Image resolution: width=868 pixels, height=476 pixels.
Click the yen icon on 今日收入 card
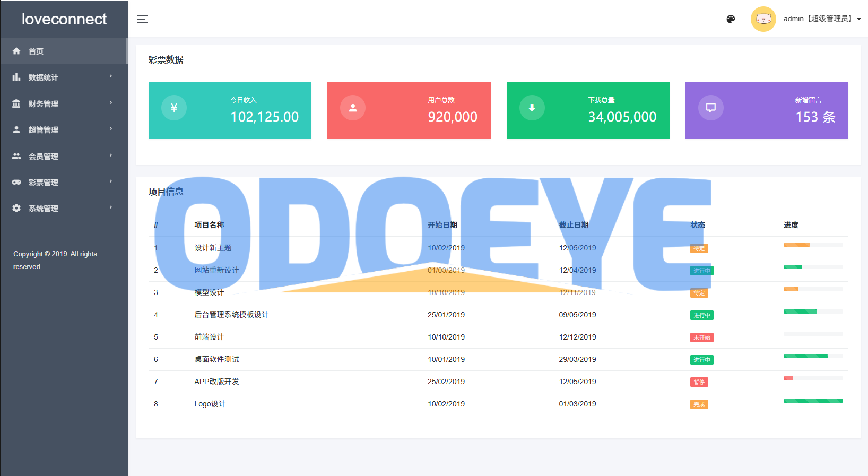pyautogui.click(x=174, y=108)
